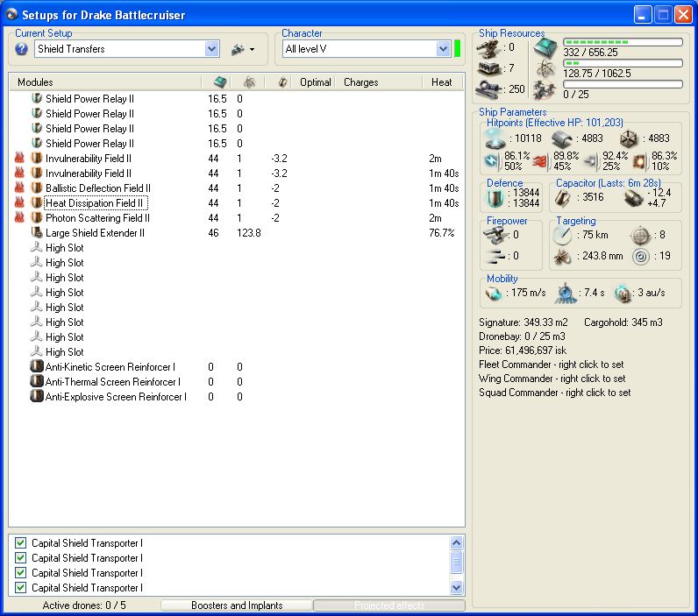Image resolution: width=698 pixels, height=616 pixels.
Task: Click the structure hitpoints icon
Action: 629,138
